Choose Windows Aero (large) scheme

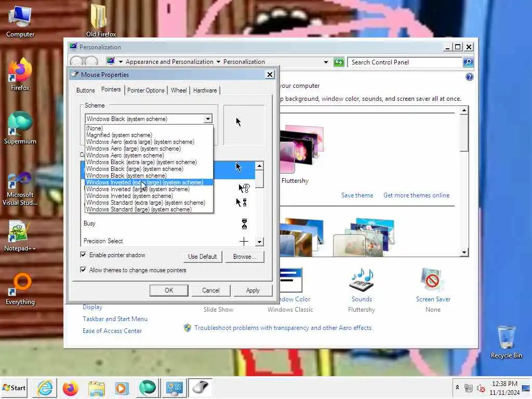pyautogui.click(x=149, y=149)
